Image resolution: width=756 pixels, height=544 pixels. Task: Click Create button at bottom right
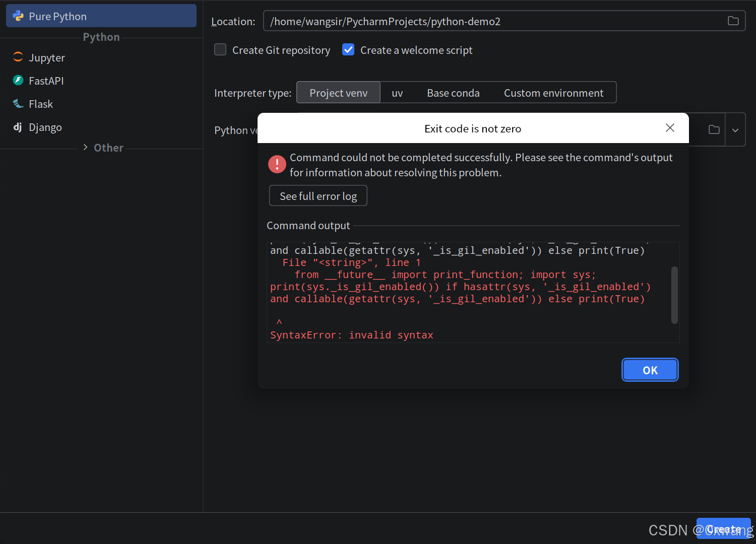tap(723, 528)
